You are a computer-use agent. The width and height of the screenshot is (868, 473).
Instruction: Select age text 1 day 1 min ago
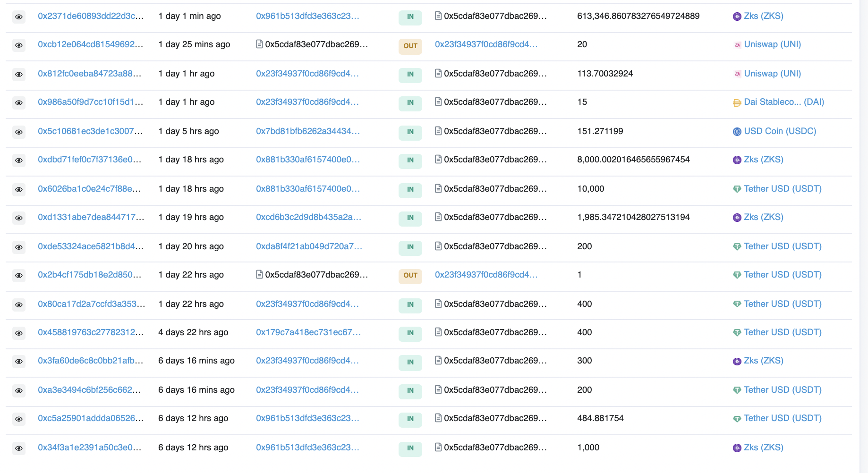(190, 16)
